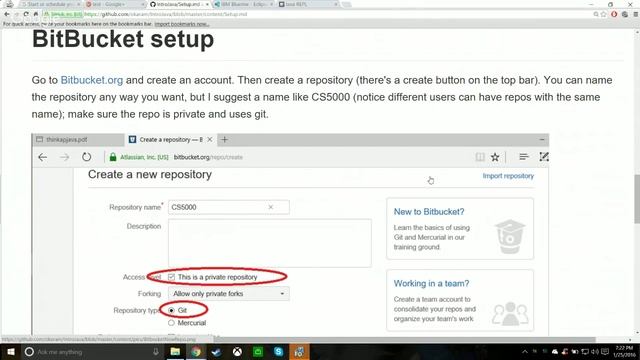640x360 pixels.
Task: Click the Create a repository screenshot image
Action: pyautogui.click(x=290, y=235)
